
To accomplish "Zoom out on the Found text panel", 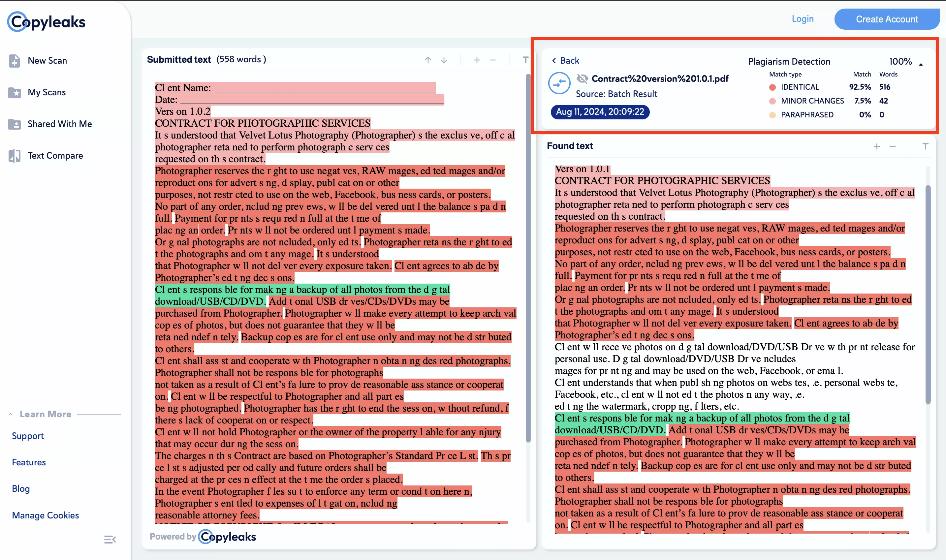I will tap(893, 146).
